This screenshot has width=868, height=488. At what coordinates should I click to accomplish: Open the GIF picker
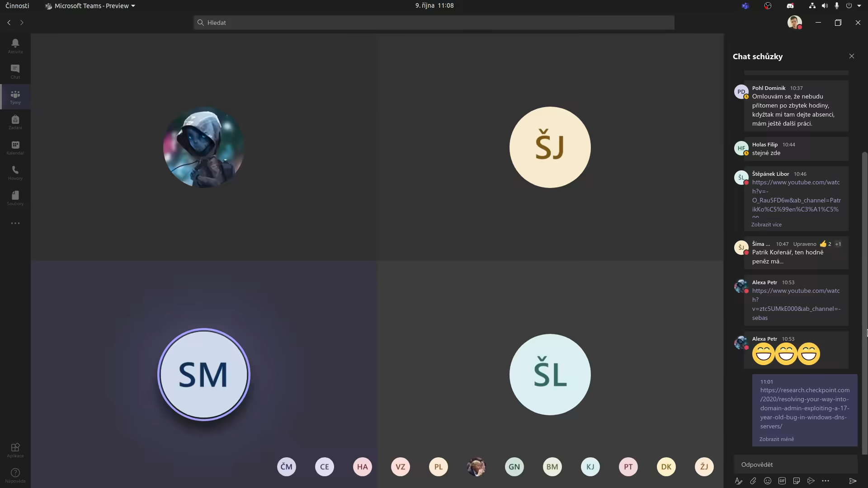click(x=782, y=481)
